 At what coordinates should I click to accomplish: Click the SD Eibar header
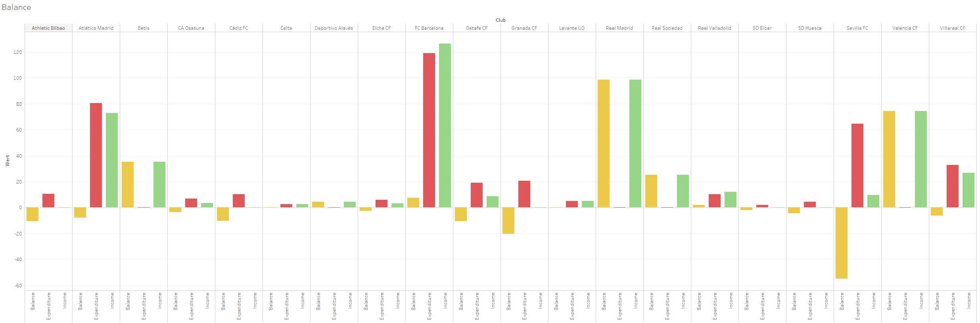click(762, 28)
